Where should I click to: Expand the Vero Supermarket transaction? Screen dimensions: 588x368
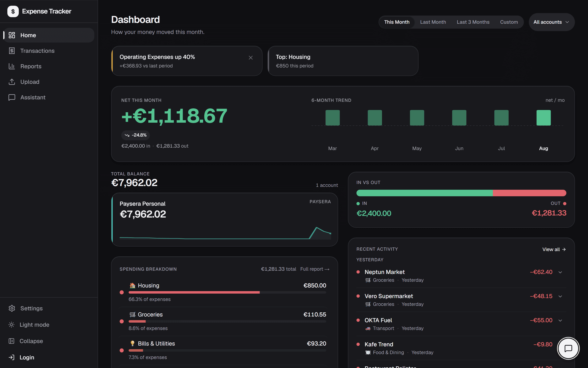560,296
